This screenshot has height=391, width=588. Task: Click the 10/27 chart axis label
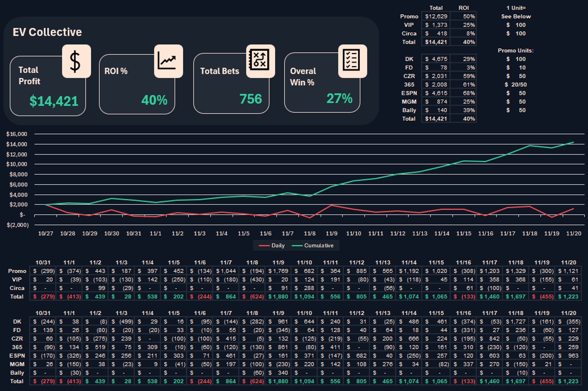pos(46,234)
